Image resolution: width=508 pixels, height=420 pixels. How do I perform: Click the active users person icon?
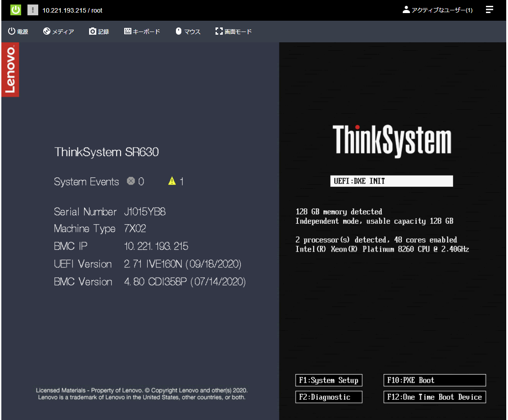click(x=406, y=10)
